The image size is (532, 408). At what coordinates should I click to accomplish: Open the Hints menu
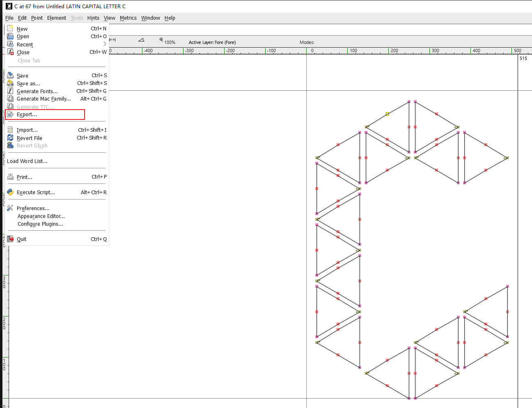(x=93, y=18)
